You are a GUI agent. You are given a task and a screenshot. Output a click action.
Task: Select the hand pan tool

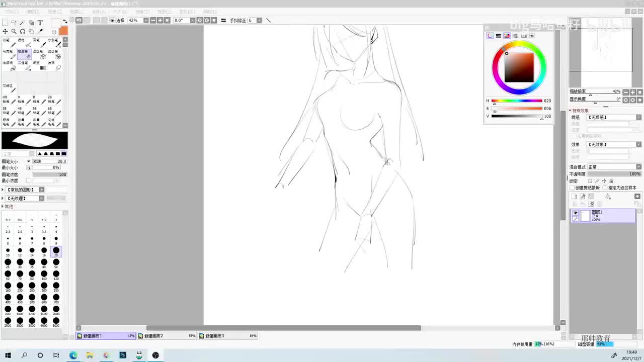[31, 31]
